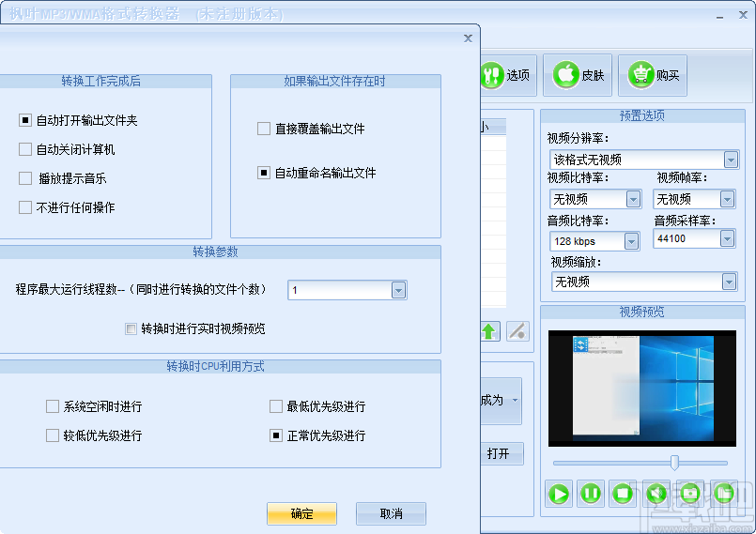Click the video preview thumbnail
The width and height of the screenshot is (756, 534).
coord(642,389)
